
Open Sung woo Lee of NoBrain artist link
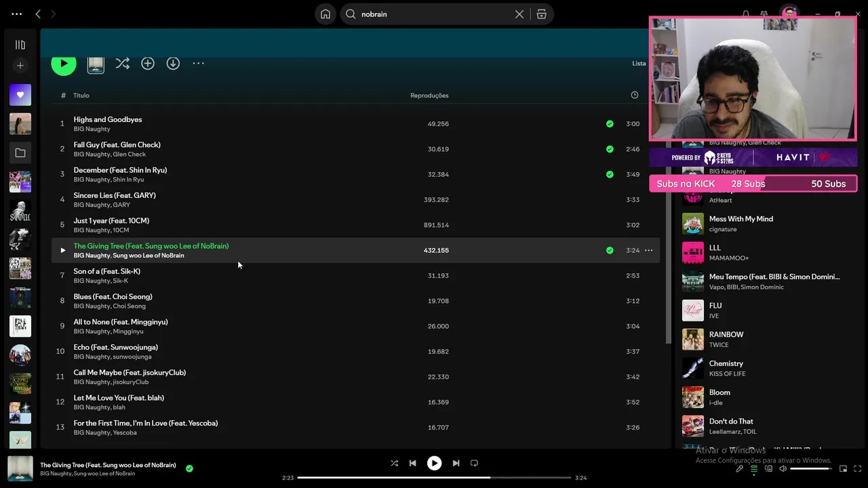(148, 256)
